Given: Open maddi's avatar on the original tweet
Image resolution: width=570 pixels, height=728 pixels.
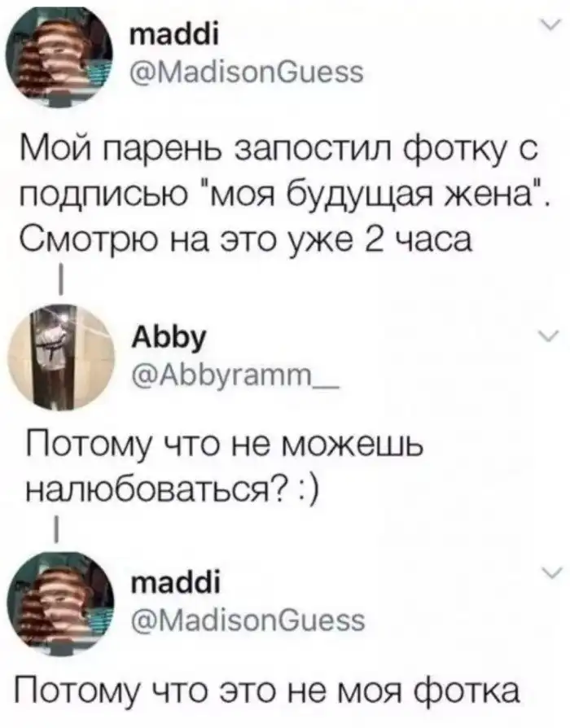Looking at the screenshot, I should coord(59,54).
